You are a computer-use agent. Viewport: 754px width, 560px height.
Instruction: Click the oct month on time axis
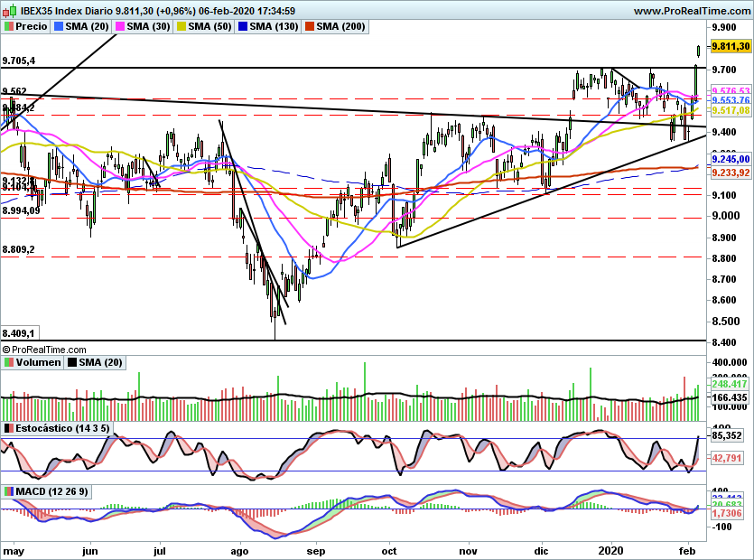coord(389,551)
